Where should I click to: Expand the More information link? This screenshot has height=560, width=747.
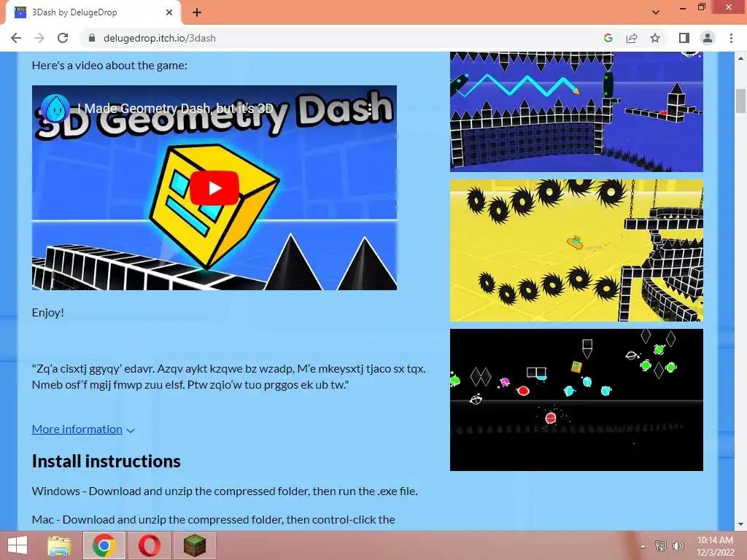(77, 429)
